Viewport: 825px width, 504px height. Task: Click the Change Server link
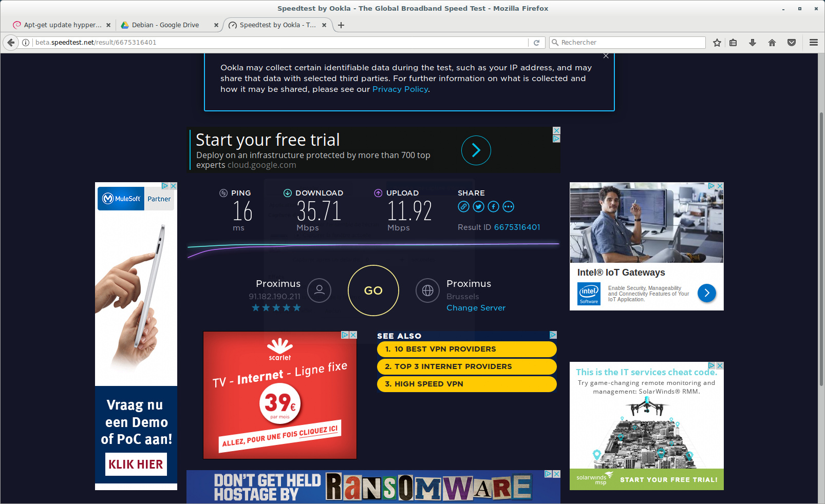476,308
